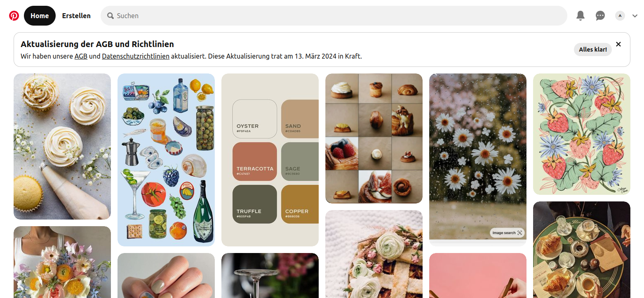Open the Erstellen menu
644x298 pixels.
pyautogui.click(x=76, y=16)
